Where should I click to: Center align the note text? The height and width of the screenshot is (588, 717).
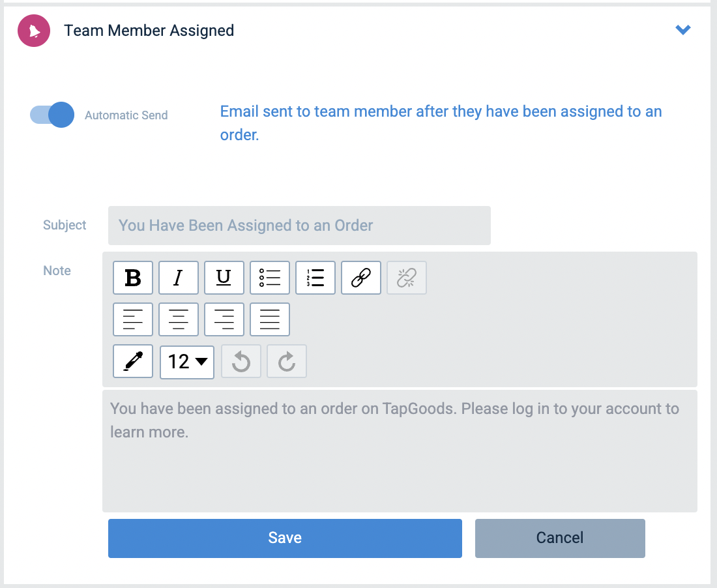(179, 319)
